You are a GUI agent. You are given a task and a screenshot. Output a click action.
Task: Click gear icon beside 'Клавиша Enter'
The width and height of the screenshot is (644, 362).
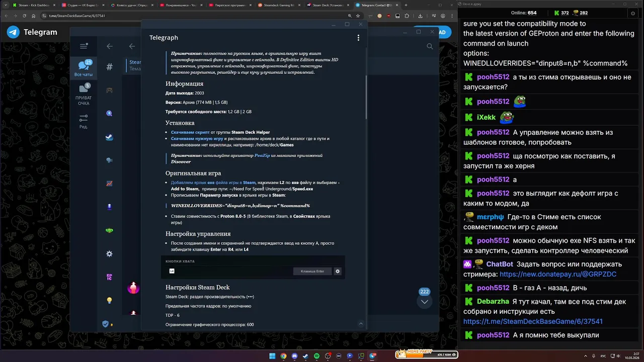coord(338,271)
